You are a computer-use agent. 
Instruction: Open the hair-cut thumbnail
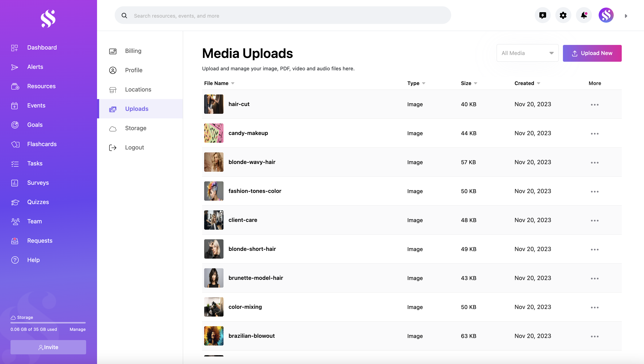tap(214, 104)
